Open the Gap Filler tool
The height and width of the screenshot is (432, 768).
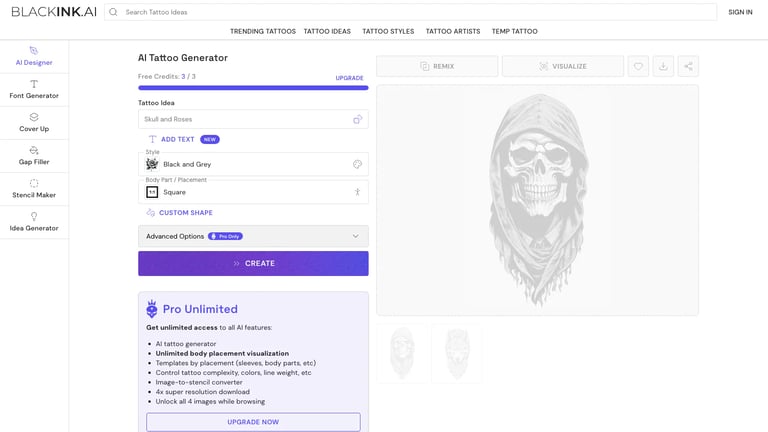coord(34,156)
